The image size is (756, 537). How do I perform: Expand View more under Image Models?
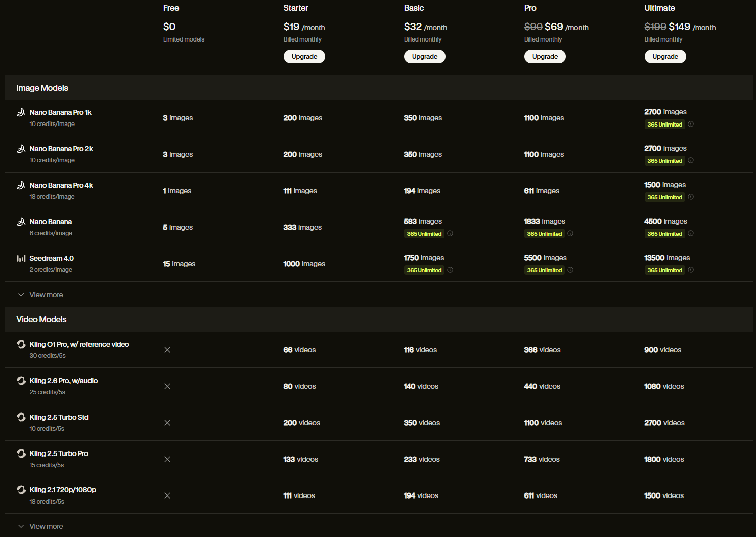tap(40, 295)
